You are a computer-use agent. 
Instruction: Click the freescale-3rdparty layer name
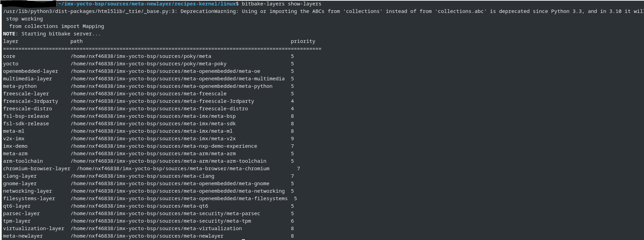tap(30, 101)
